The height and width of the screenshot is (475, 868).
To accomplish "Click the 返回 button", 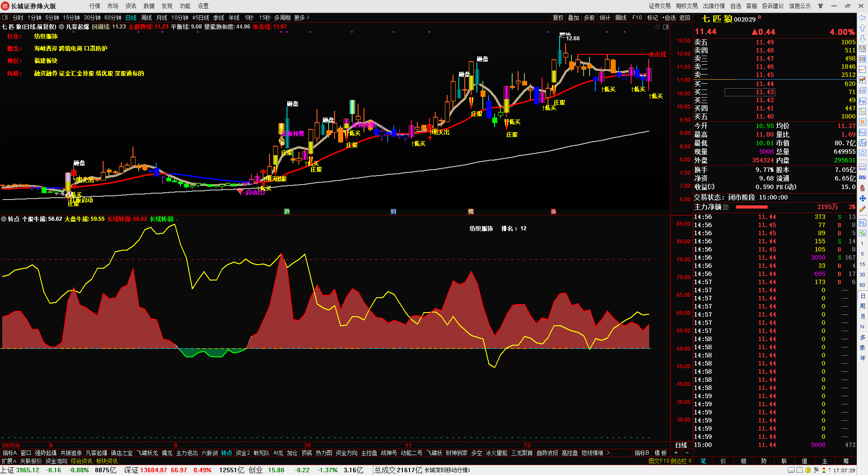I will 685,18.
